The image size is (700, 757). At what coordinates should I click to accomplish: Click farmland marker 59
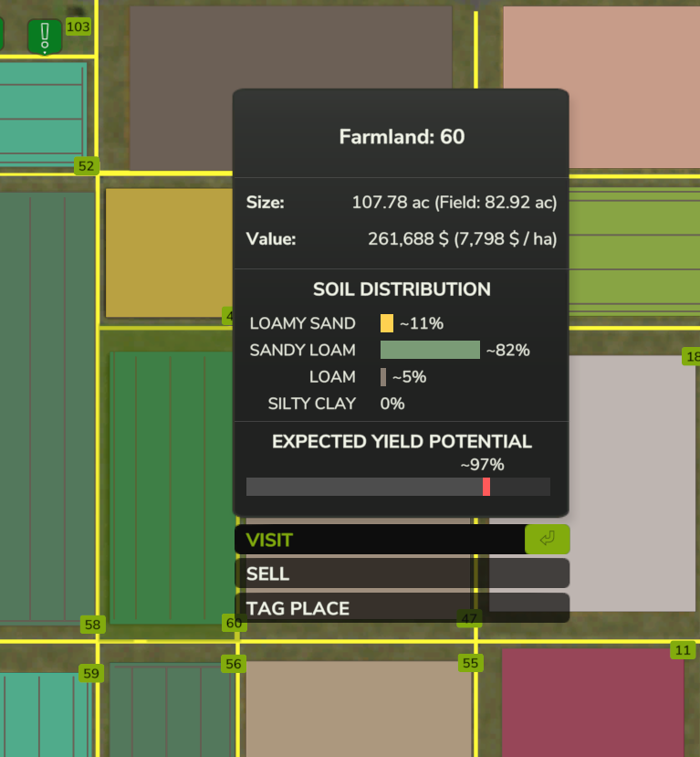[x=91, y=673]
